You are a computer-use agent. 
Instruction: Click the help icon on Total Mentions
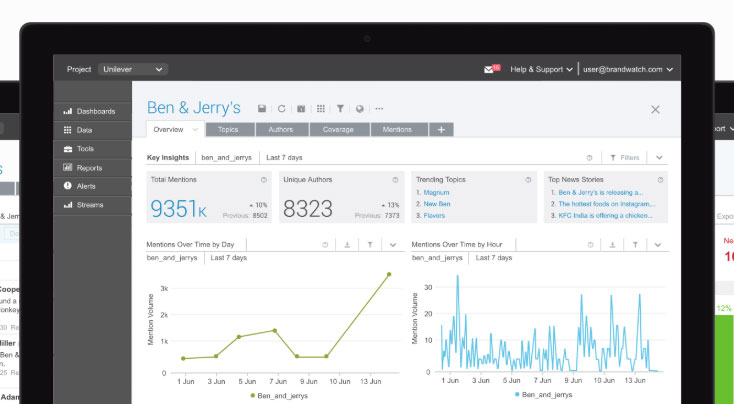click(264, 180)
